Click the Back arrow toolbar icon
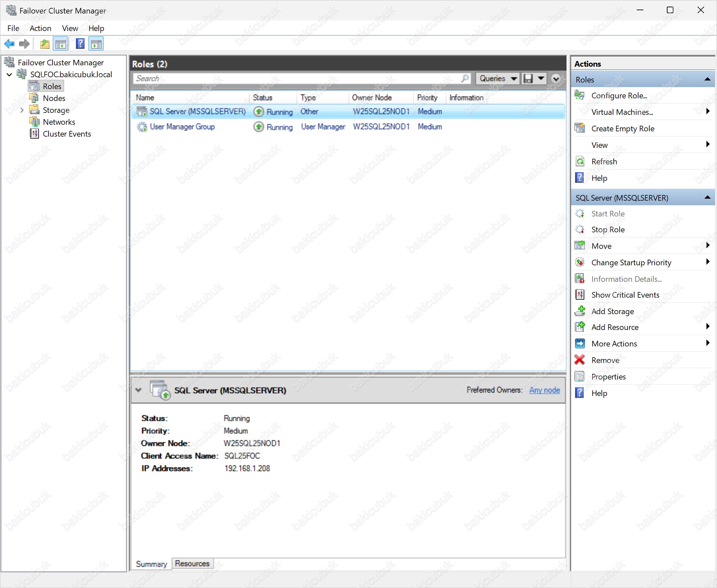Screen dimensions: 717x588 [x=9, y=44]
